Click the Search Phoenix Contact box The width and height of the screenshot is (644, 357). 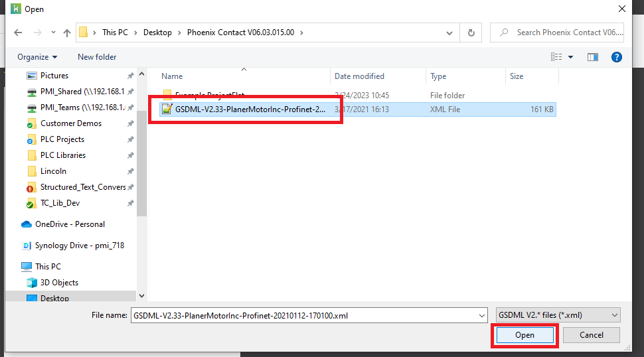tap(564, 33)
